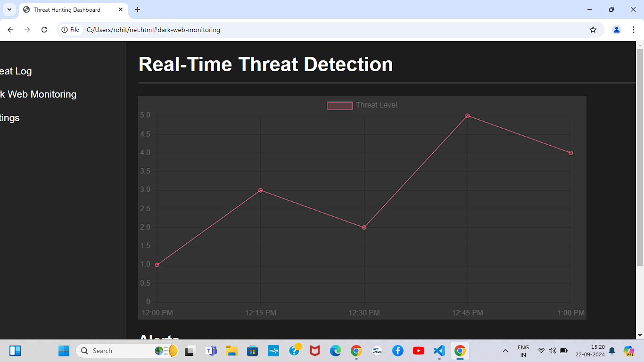Open the Threat Log sidebar link
644x362 pixels.
pyautogui.click(x=16, y=71)
